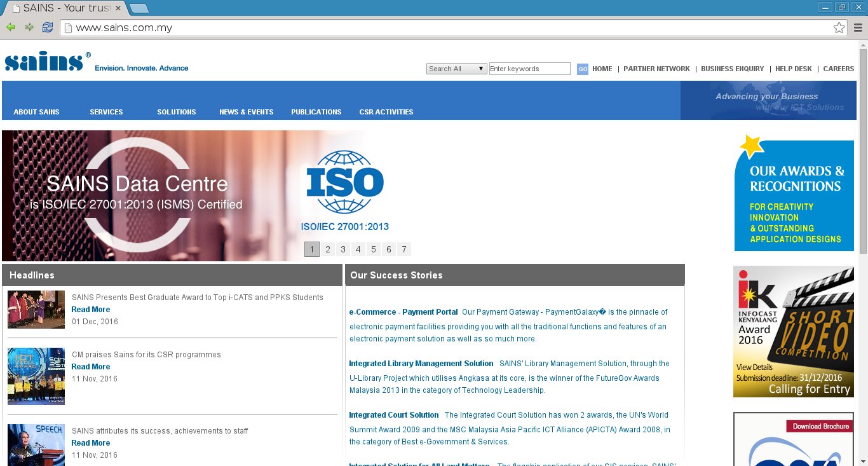Click the headline 'CM praises Sains for its CSR programmes'
Screen dimensions: 868x466
click(x=146, y=355)
